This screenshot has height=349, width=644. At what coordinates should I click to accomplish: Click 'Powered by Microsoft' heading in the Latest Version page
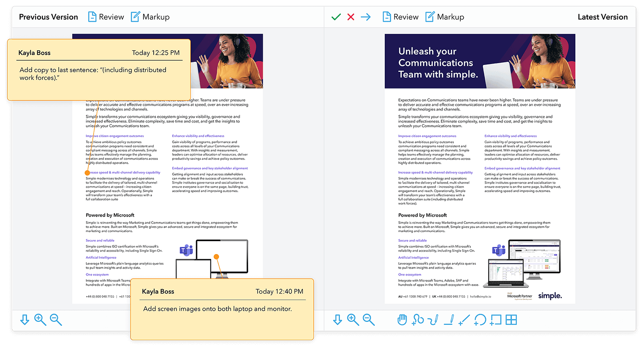[x=422, y=215]
